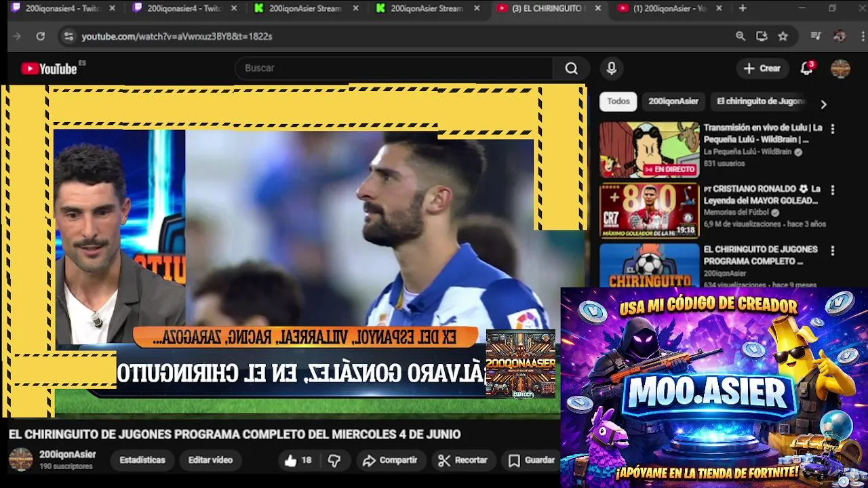The image size is (868, 488).
Task: Open 'Transmisión en vivo de Lulu' title
Action: [x=763, y=134]
